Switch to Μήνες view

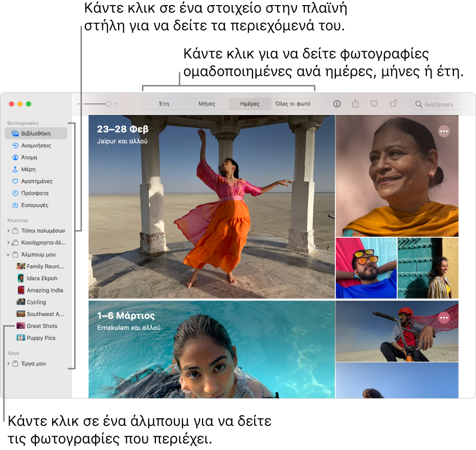(207, 104)
